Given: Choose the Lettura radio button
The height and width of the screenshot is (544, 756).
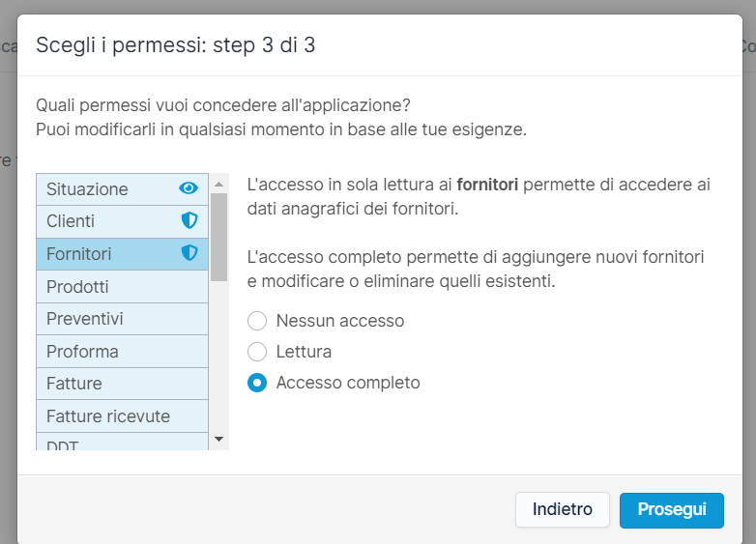Looking at the screenshot, I should point(257,352).
